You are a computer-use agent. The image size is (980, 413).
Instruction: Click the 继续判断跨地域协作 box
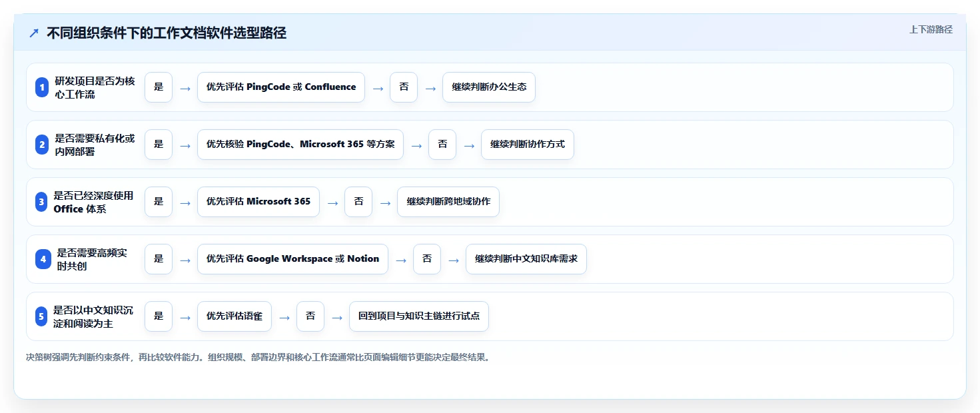tap(448, 202)
